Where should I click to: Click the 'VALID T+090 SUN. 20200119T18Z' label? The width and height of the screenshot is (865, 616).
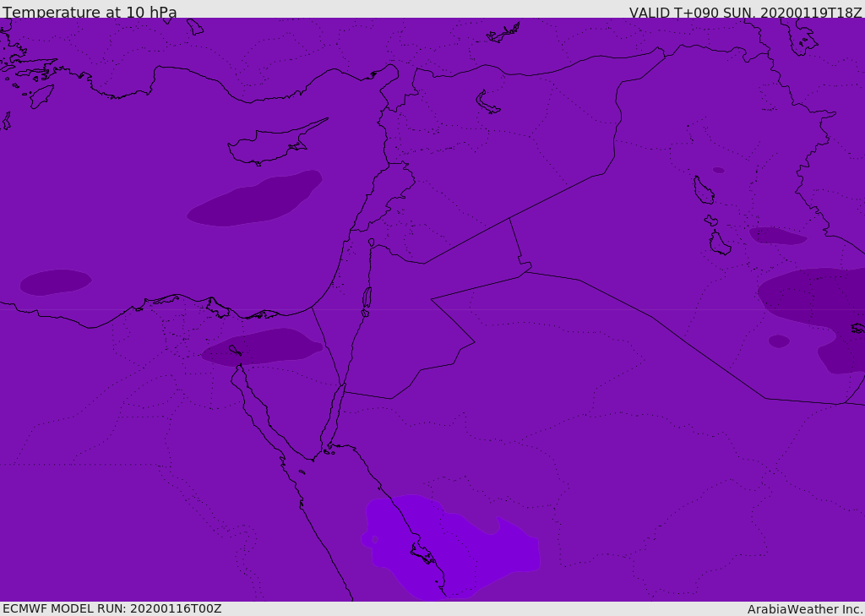pyautogui.click(x=745, y=13)
